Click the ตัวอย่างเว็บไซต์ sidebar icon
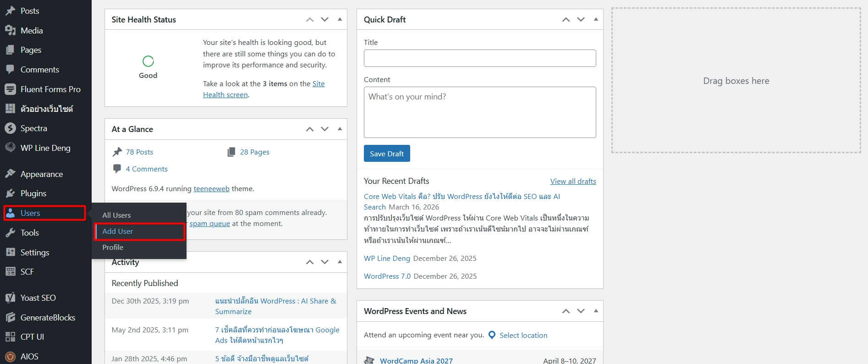 (10, 109)
